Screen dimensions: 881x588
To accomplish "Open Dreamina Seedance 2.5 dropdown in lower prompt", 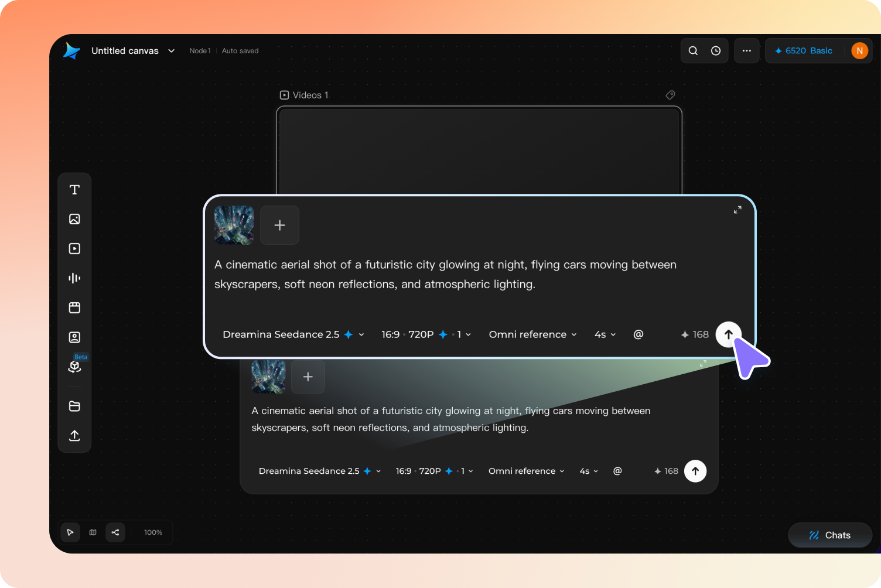I will (320, 471).
